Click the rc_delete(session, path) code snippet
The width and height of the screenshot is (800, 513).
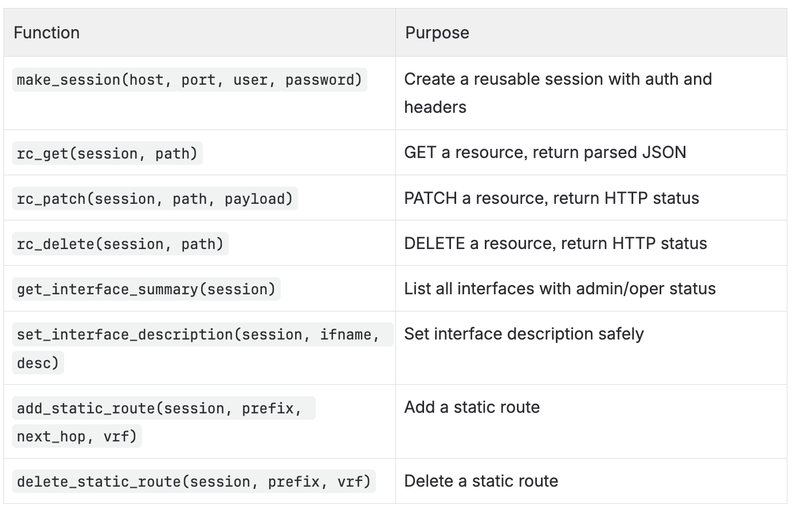click(x=120, y=244)
